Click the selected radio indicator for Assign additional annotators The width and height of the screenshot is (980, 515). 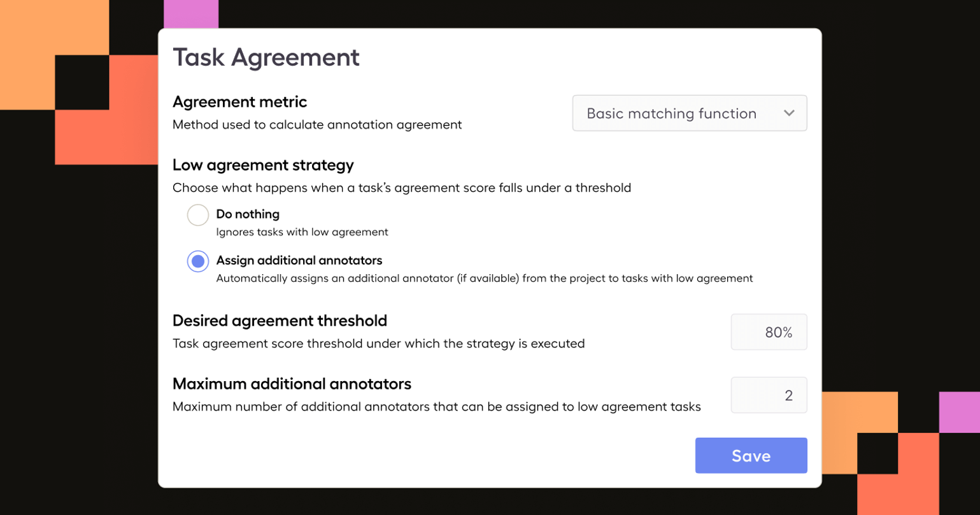click(198, 261)
